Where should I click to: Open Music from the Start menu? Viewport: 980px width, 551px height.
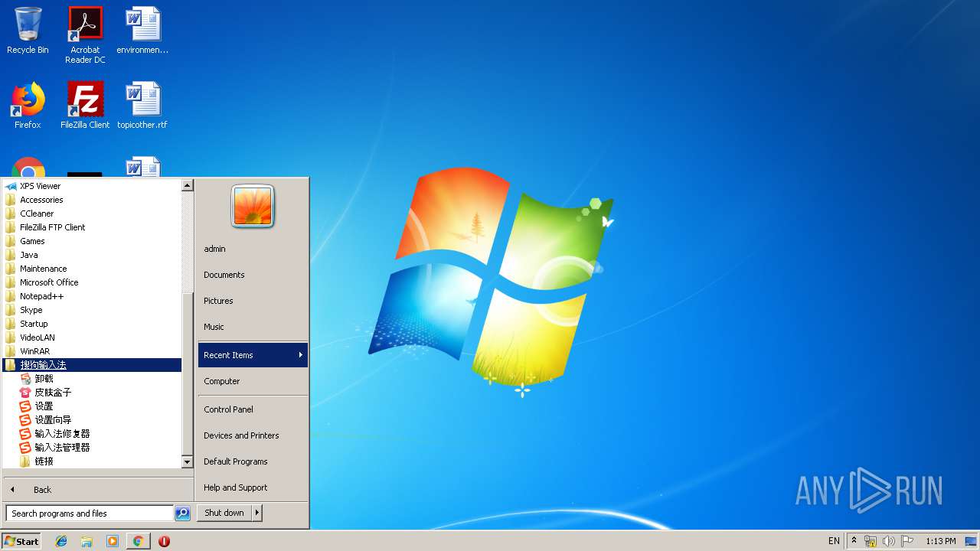coord(253,327)
